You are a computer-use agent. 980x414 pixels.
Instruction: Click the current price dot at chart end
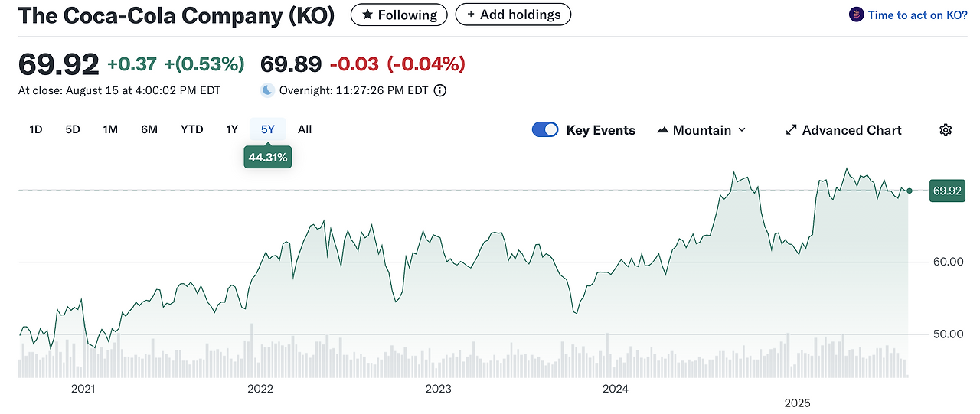point(909,191)
